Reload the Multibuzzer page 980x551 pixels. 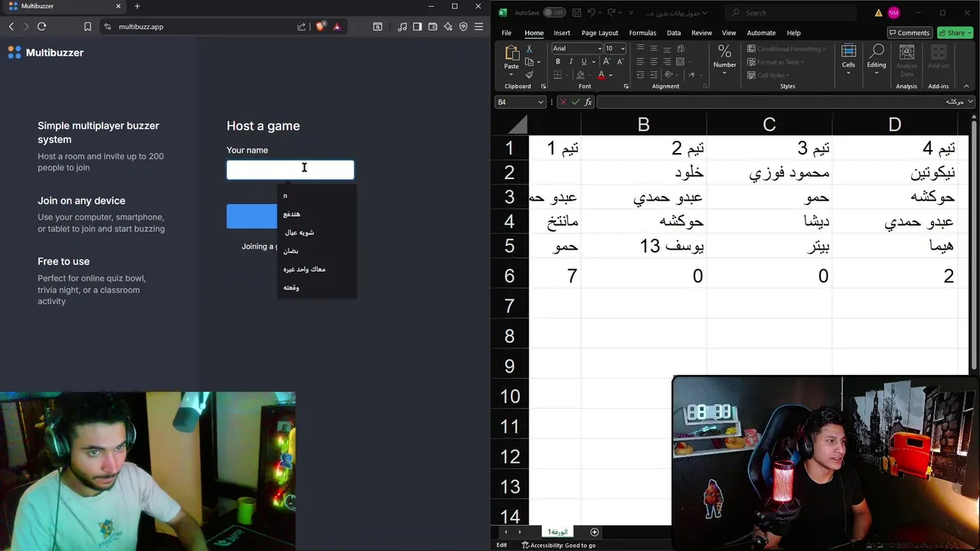[41, 27]
